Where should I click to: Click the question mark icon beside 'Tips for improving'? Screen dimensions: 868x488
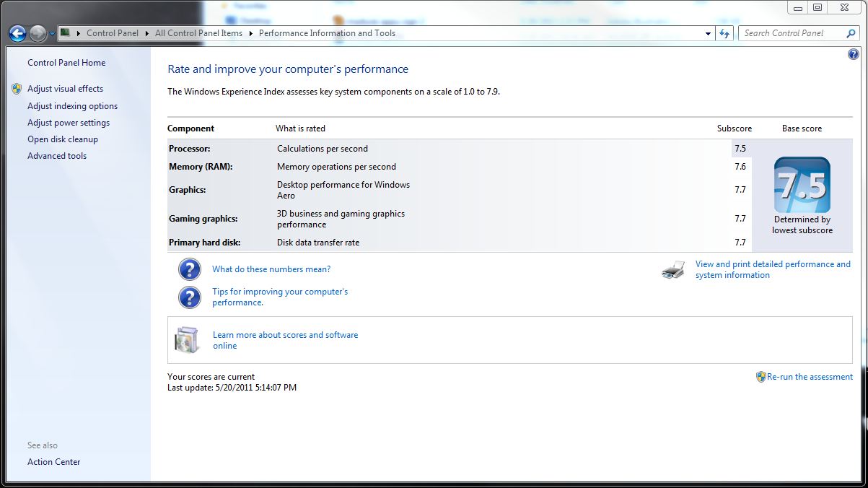(189, 297)
